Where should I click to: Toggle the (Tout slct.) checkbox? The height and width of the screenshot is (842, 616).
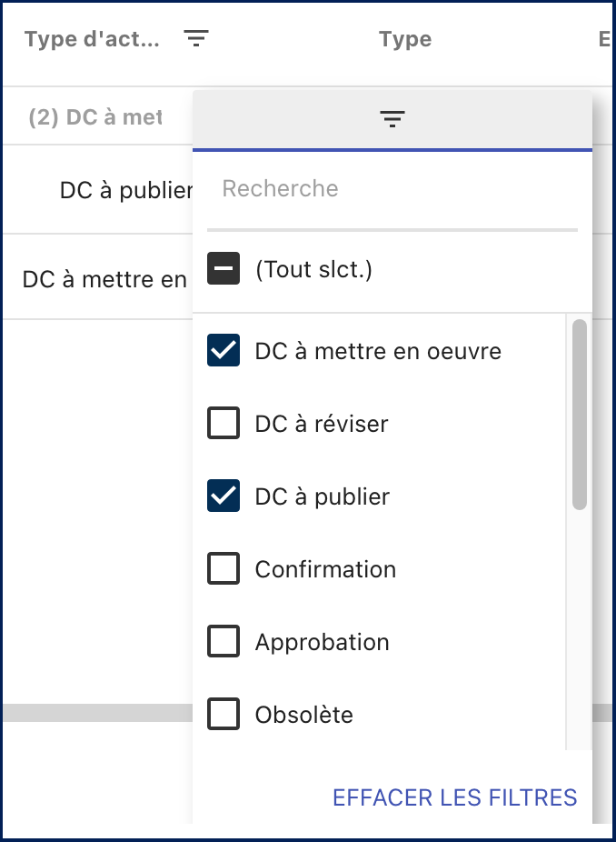pyautogui.click(x=224, y=270)
